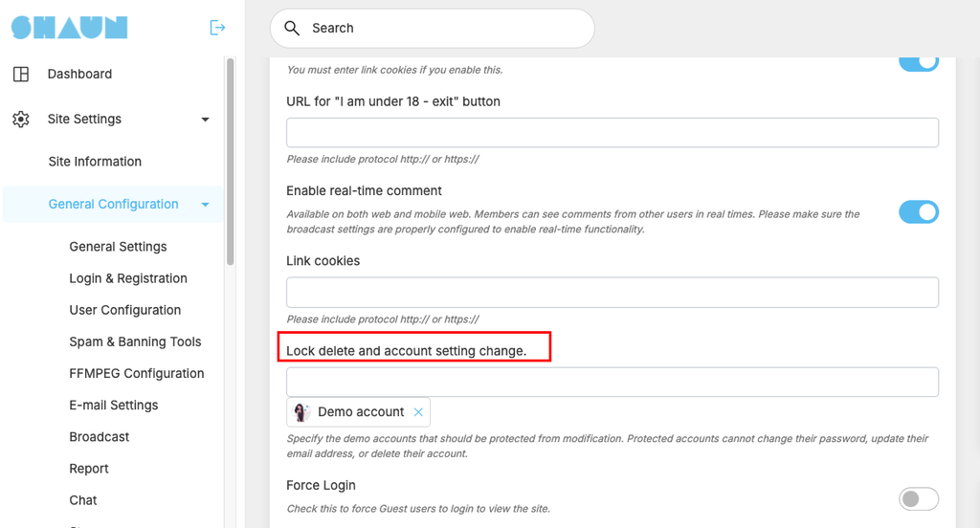
Task: Enable the Force Login toggle
Action: [919, 498]
